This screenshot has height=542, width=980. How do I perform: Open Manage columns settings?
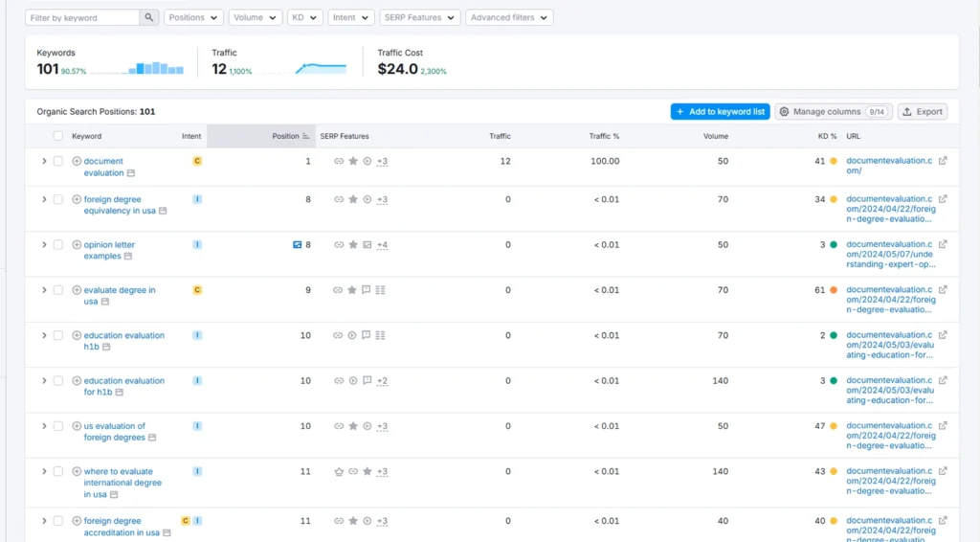(834, 111)
